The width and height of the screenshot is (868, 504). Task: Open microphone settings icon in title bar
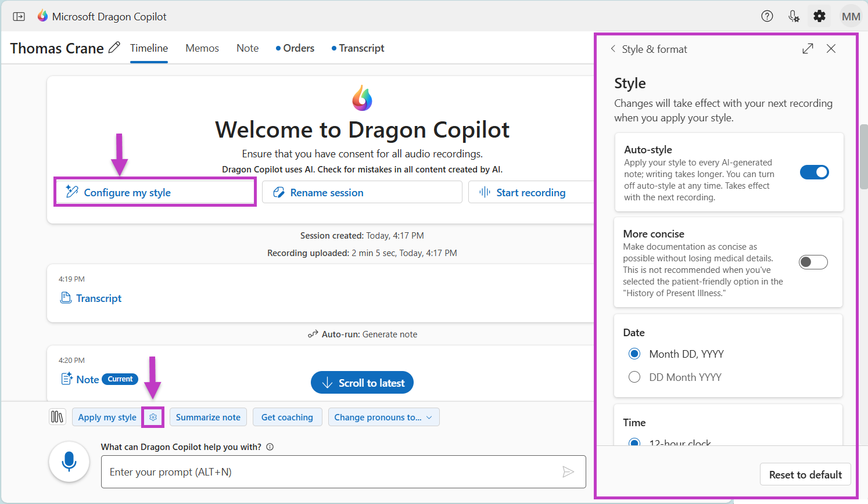coord(794,16)
